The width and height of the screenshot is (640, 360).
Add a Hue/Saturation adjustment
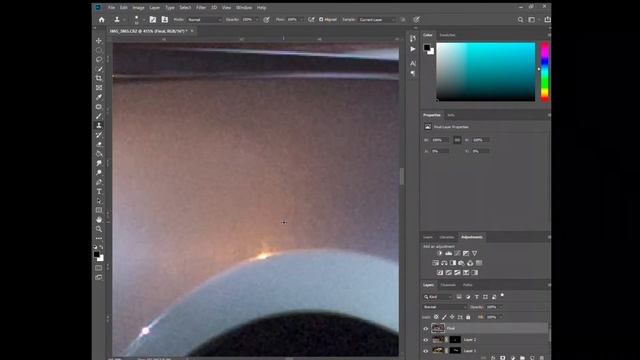(x=436, y=263)
